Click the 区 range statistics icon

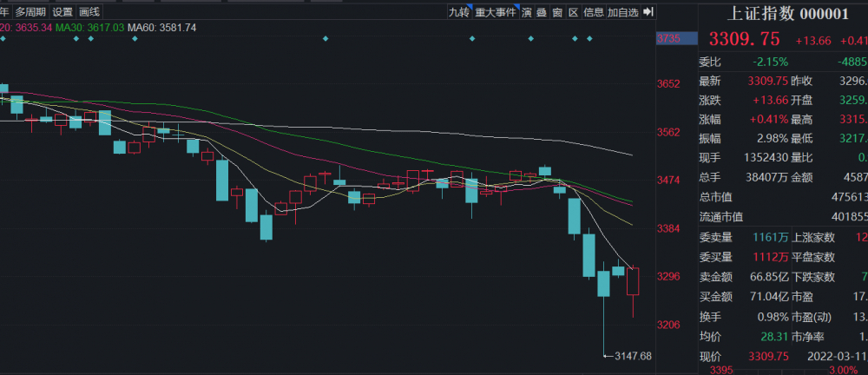573,12
